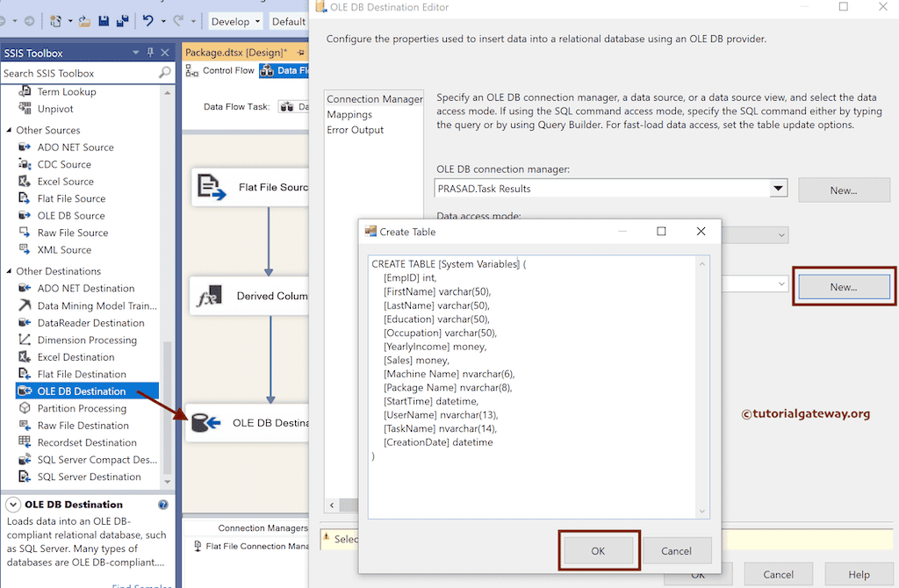This screenshot has height=588, width=899.
Task: Select the Term Lookup icon
Action: (x=25, y=91)
